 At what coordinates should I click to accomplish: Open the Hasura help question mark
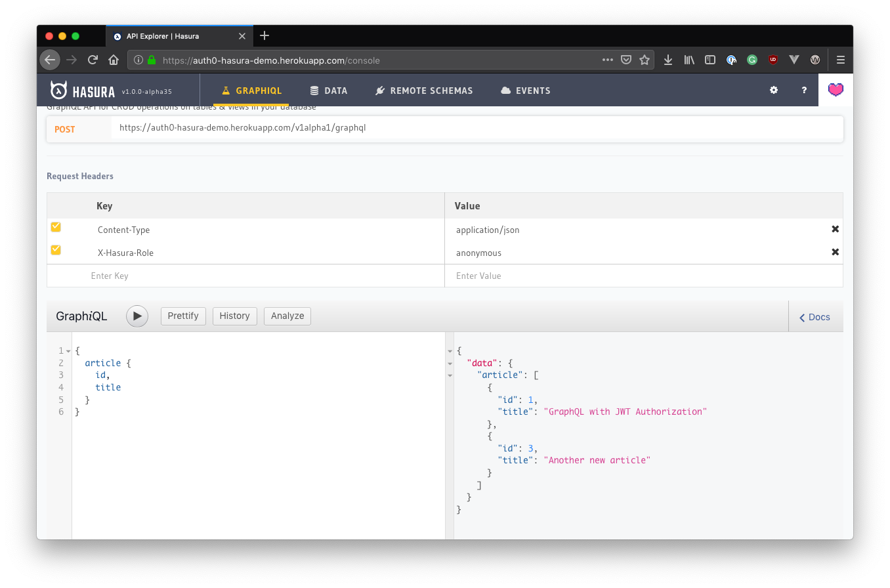click(x=804, y=91)
